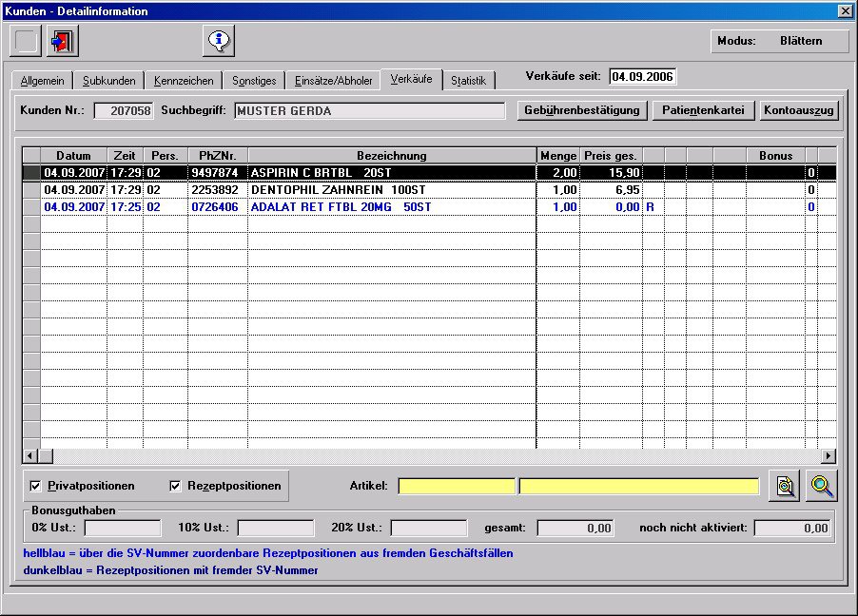Image resolution: width=858 pixels, height=616 pixels.
Task: Click the blank toolbar button at far left
Action: [27, 42]
